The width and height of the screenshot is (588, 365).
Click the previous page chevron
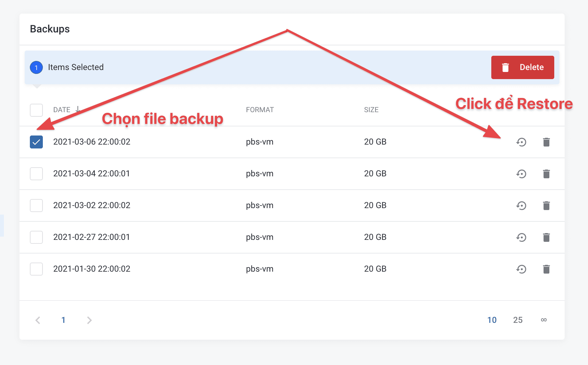pos(38,320)
